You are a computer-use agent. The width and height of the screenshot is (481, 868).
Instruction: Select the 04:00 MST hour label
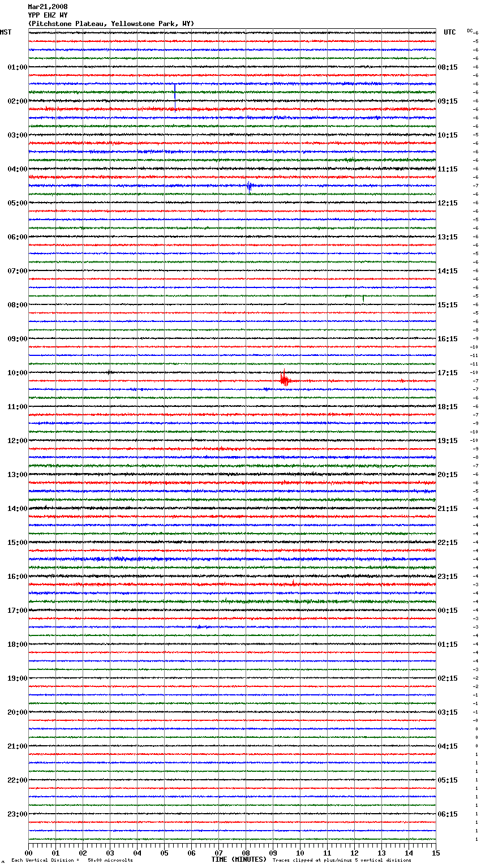point(18,169)
